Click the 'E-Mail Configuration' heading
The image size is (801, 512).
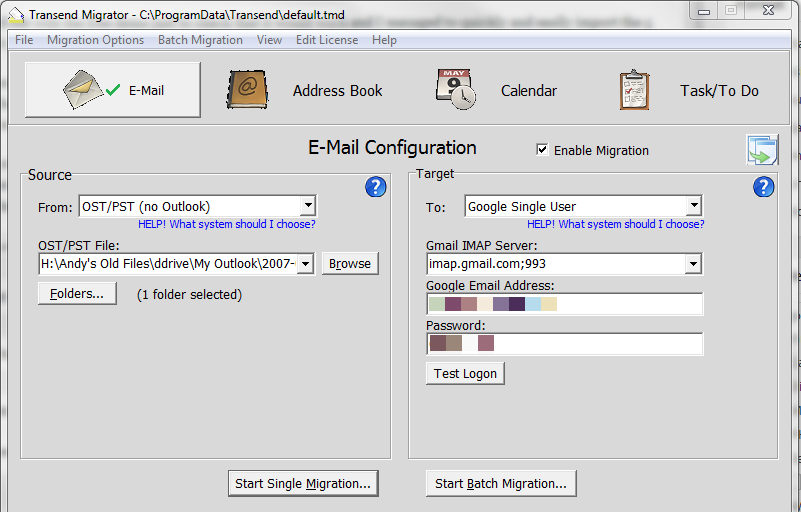tap(392, 148)
